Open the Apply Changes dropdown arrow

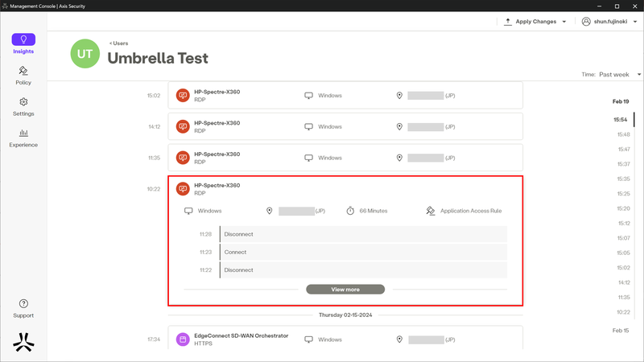[564, 22]
